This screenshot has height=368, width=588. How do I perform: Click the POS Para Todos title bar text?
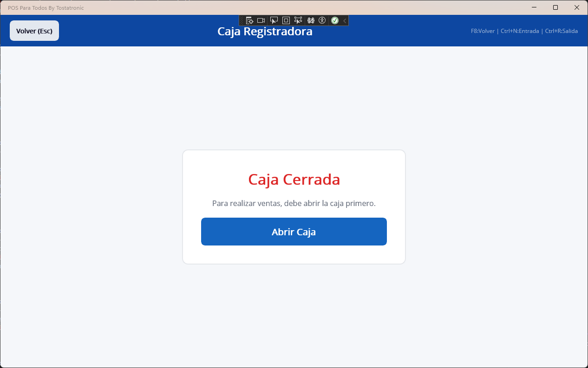click(46, 7)
